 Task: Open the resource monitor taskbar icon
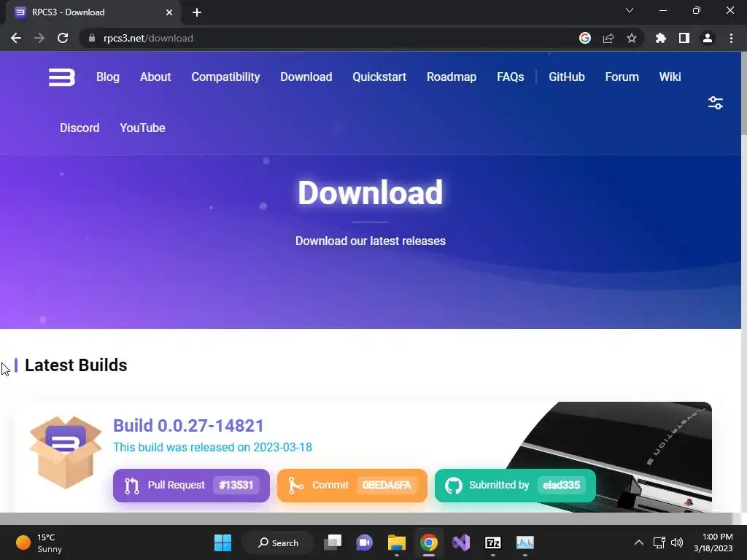coord(525,542)
